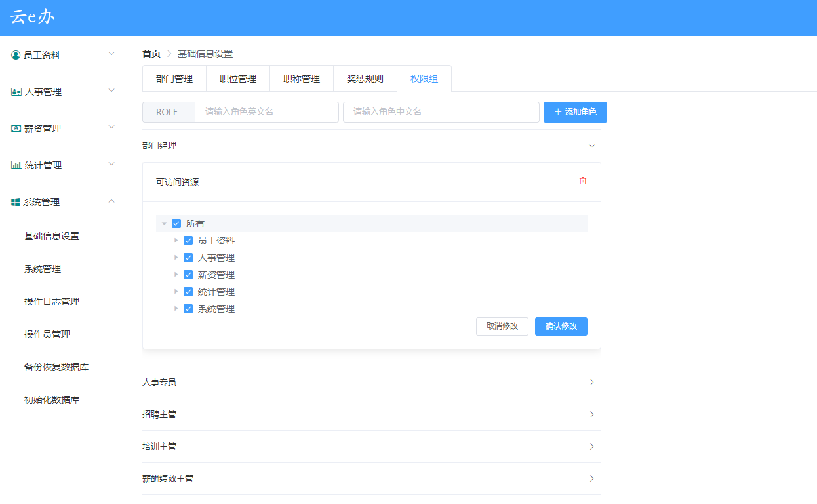Collapse 系统管理 sidebar menu chevron
The image size is (817, 504).
coord(111,201)
